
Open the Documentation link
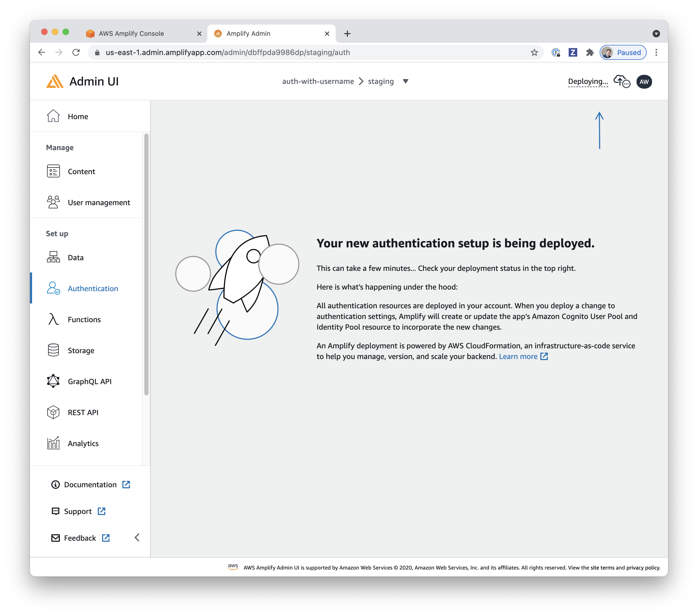pyautogui.click(x=90, y=485)
